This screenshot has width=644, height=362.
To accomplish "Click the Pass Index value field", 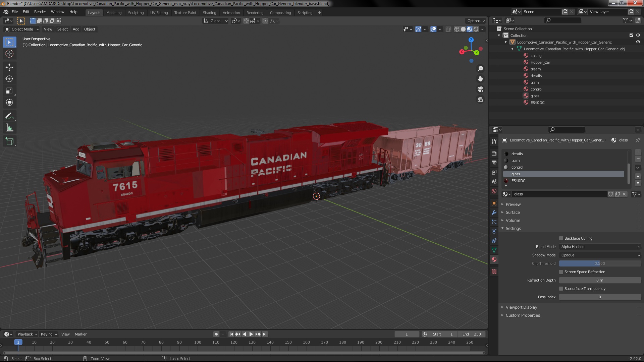I will pos(600,297).
